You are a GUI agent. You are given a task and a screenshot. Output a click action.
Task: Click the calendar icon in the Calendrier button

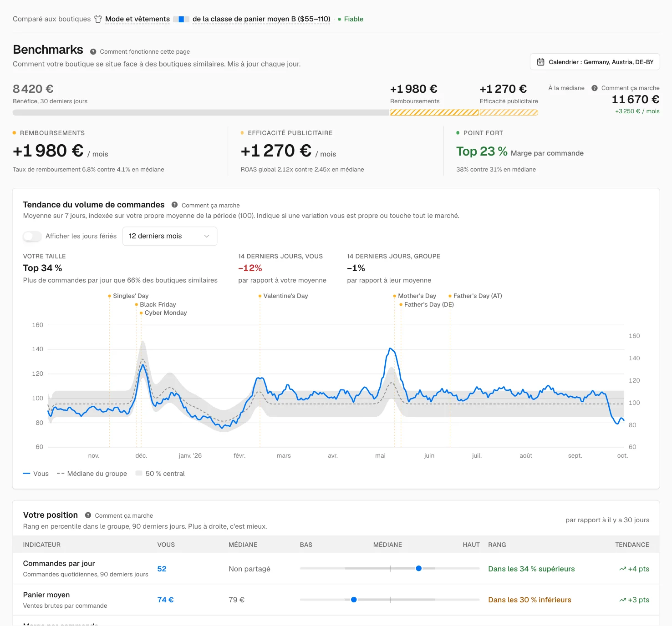pos(541,62)
